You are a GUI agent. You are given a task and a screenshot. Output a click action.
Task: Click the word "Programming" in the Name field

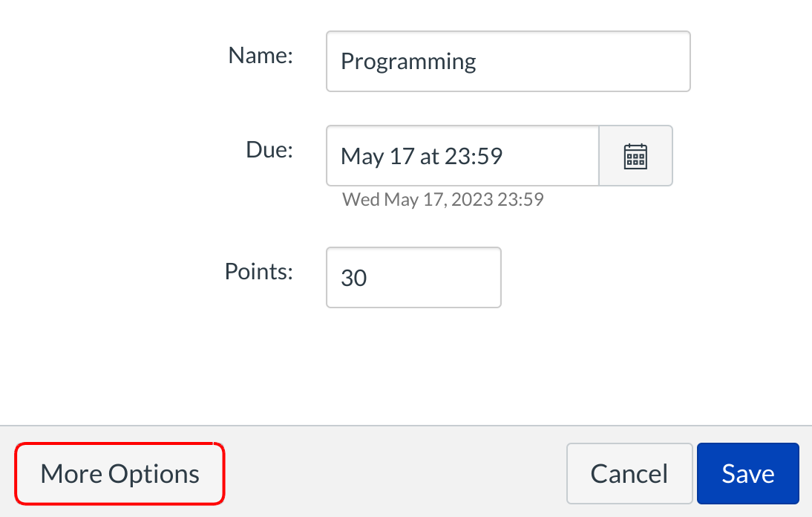coord(408,61)
